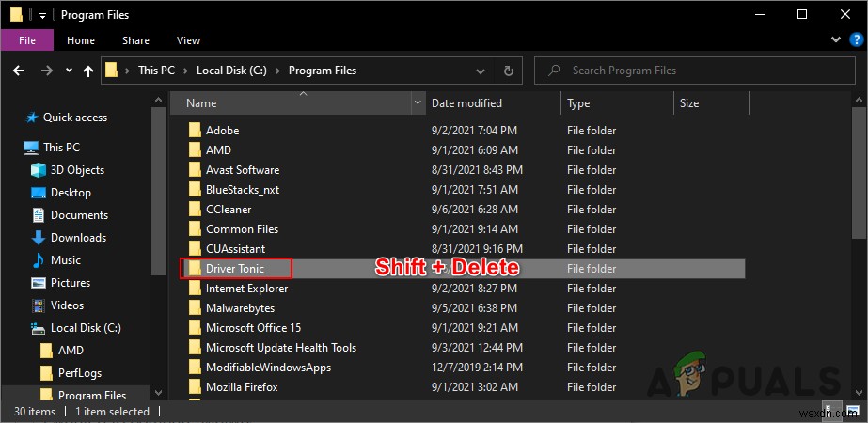This screenshot has width=868, height=423.
Task: Click the Forward navigation arrow
Action: pos(47,70)
